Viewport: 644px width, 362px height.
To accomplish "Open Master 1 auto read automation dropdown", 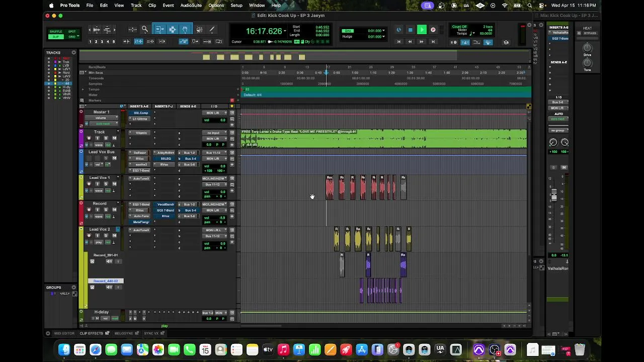I will (103, 124).
